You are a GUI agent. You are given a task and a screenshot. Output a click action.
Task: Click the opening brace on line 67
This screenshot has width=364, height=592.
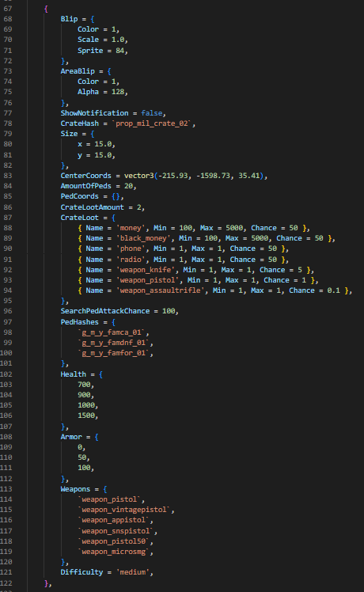46,8
